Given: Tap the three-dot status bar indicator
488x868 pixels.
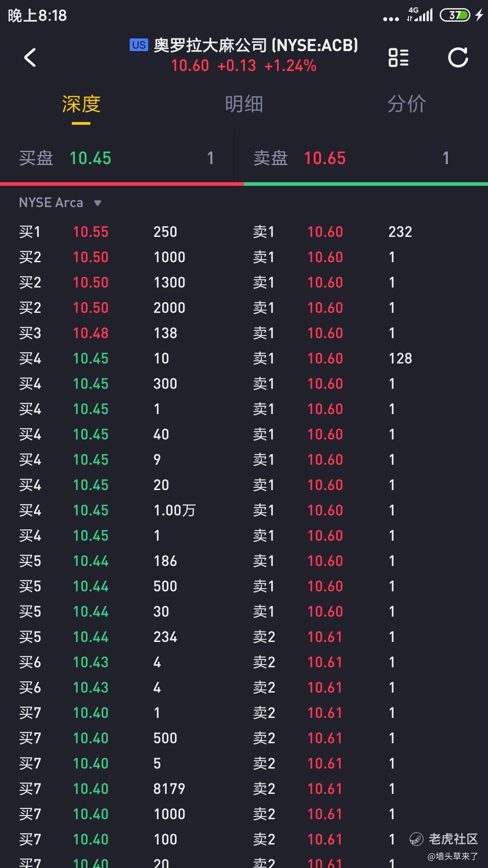Looking at the screenshot, I should [391, 19].
